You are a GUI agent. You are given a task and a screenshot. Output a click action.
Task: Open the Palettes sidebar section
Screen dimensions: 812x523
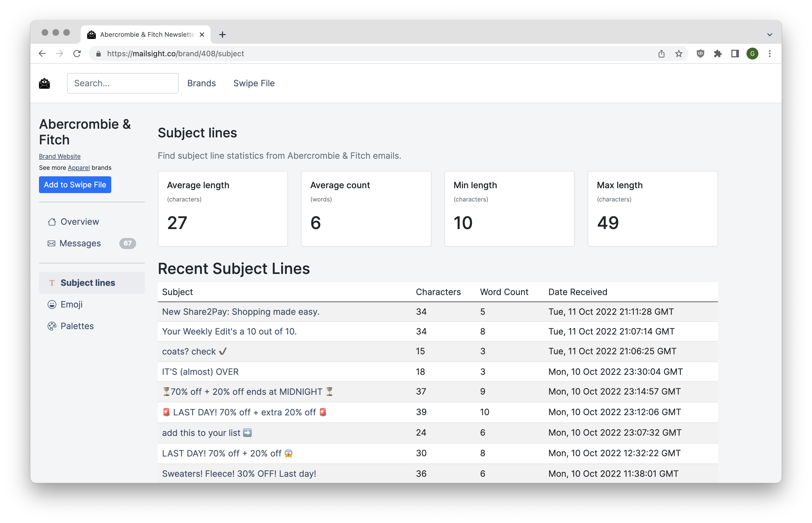click(x=92, y=326)
